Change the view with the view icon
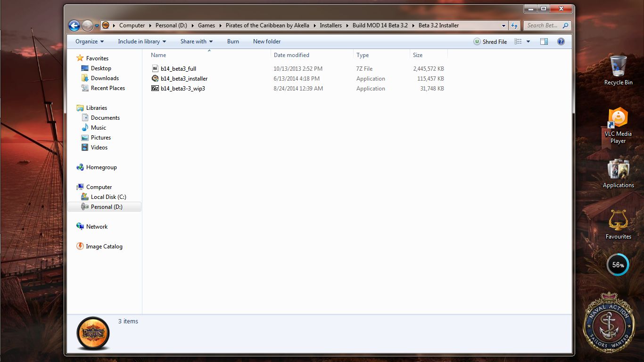This screenshot has width=644, height=362. 518,41
